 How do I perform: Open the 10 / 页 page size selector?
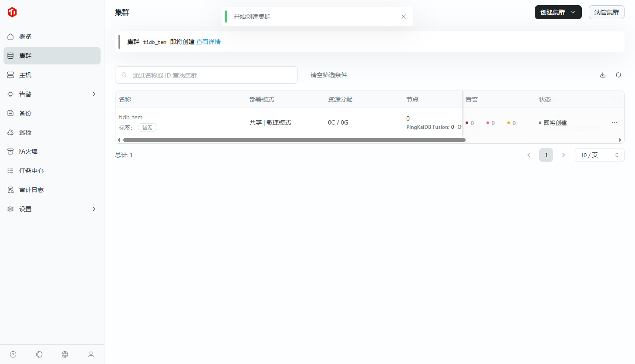(599, 155)
